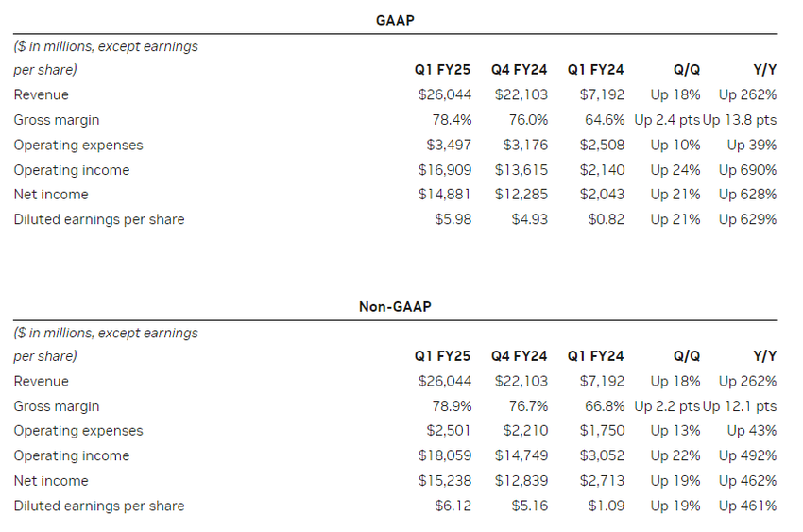
Task: Click Non-GAAP Q4 FY24 net income $12,839
Action: [521, 481]
